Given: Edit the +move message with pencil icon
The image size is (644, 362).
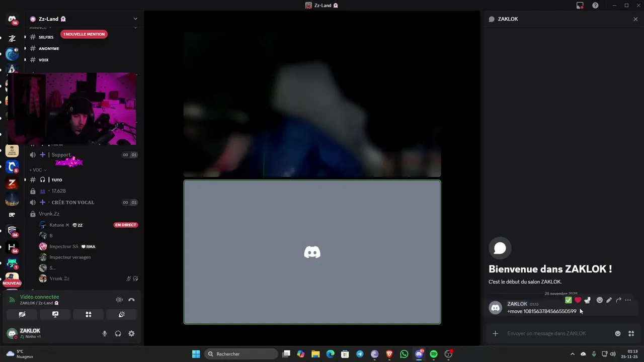Looking at the screenshot, I should coord(609,300).
